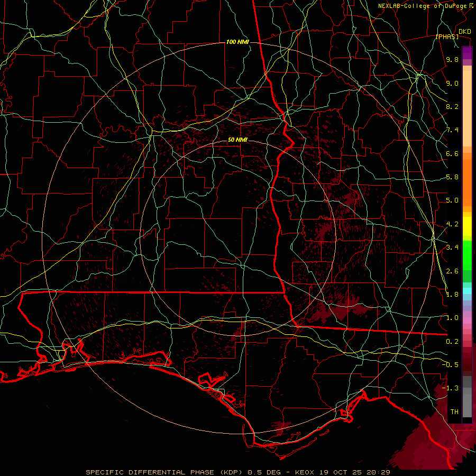Screen dimensions: 476x476
Task: Pick the yellow segment of the color bar
Action: [x=467, y=226]
